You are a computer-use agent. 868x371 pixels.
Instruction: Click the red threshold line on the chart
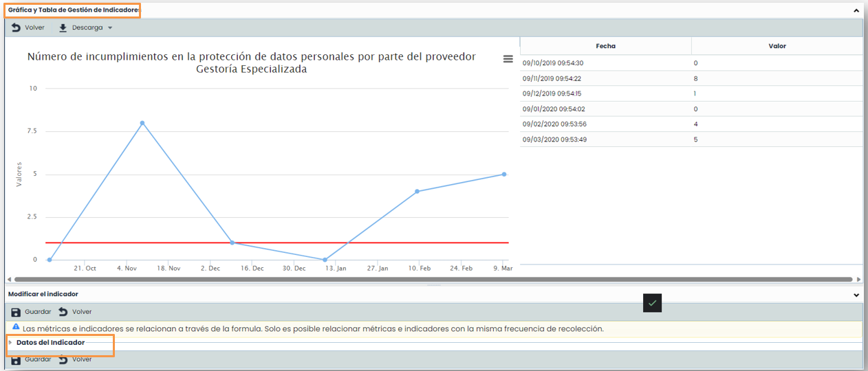point(275,243)
